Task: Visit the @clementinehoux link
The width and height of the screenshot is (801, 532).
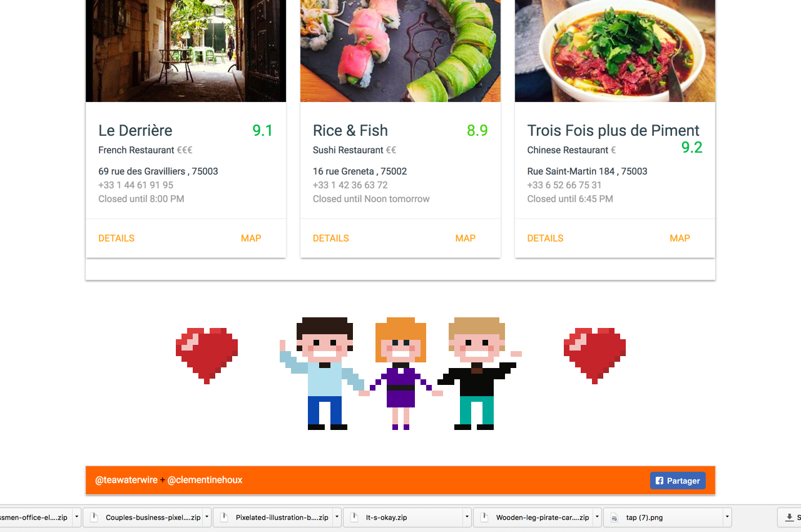Action: [x=205, y=480]
